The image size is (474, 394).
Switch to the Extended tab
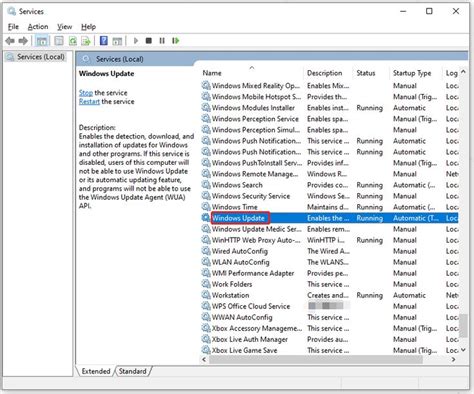pyautogui.click(x=96, y=371)
